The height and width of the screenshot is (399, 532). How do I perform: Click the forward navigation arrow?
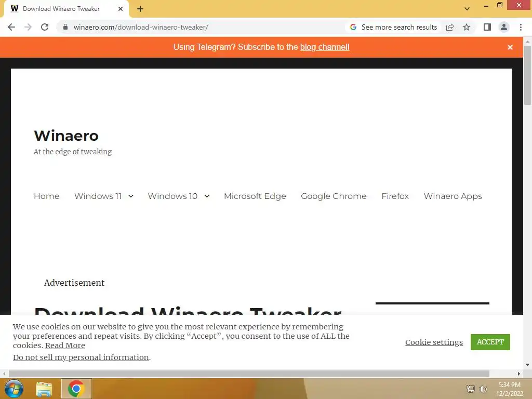coord(28,27)
